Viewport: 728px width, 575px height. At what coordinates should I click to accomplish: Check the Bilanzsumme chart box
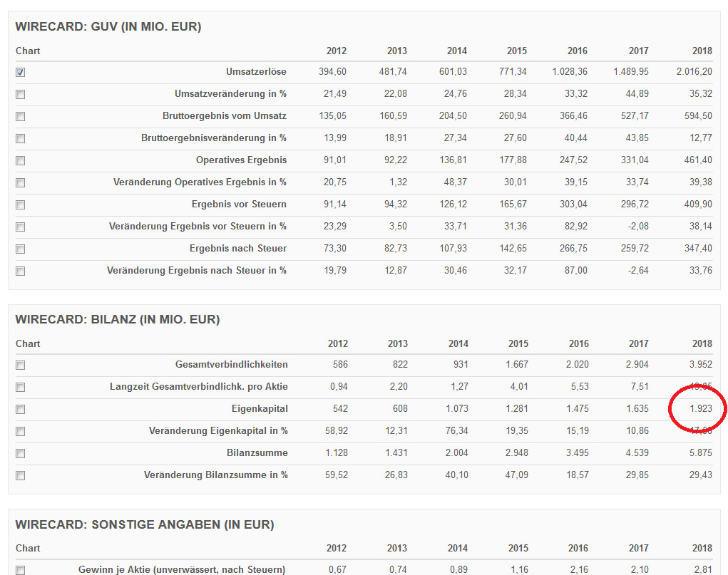(20, 452)
